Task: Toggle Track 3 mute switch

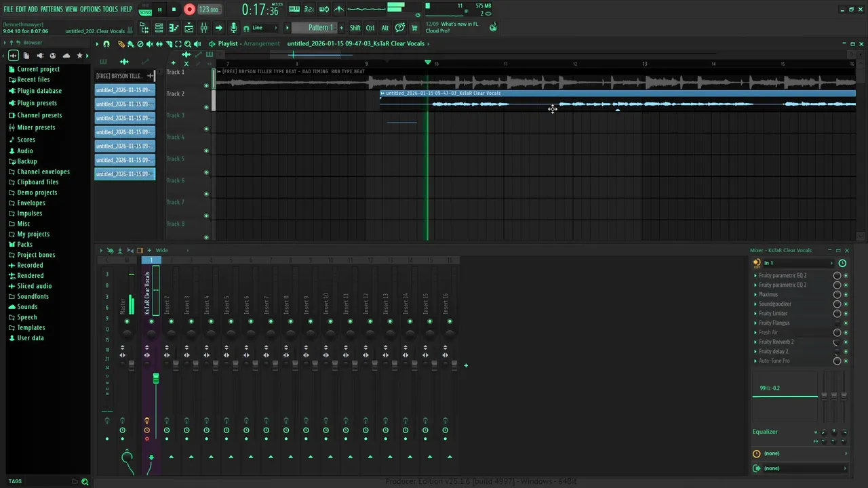Action: pyautogui.click(x=206, y=129)
